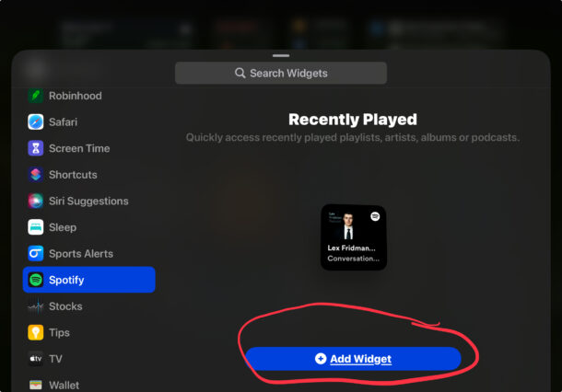Click the sheet grabber handle at top
Screen dimensions: 562x392
(281, 55)
